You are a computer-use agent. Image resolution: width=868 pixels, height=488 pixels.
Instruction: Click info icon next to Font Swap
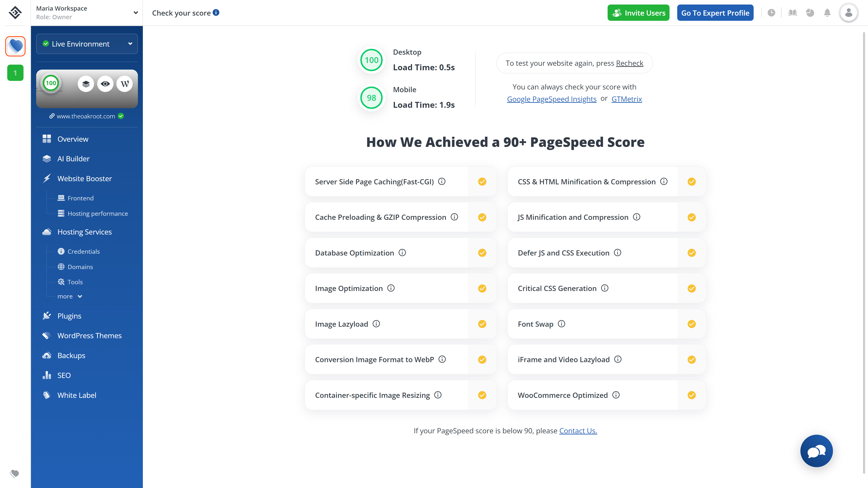pos(561,324)
